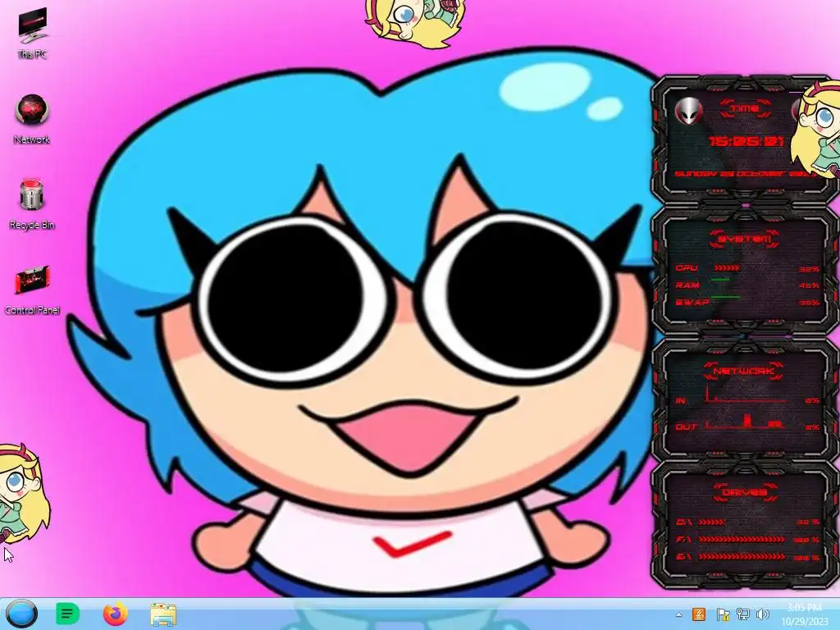The image size is (840, 630).
Task: Open the green notes app on taskbar
Action: pyautogui.click(x=67, y=614)
